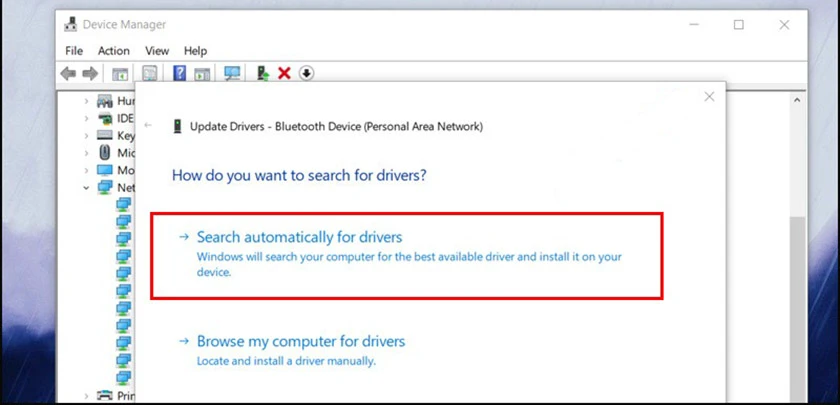This screenshot has height=405, width=840.
Task: Select the Keyboards category icon
Action: point(104,136)
